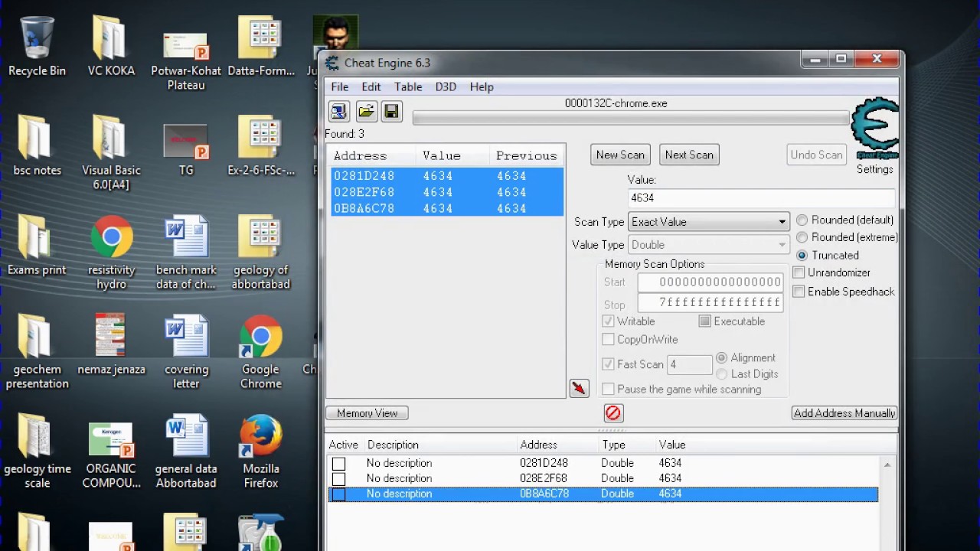Select Truncated radio button

click(802, 255)
